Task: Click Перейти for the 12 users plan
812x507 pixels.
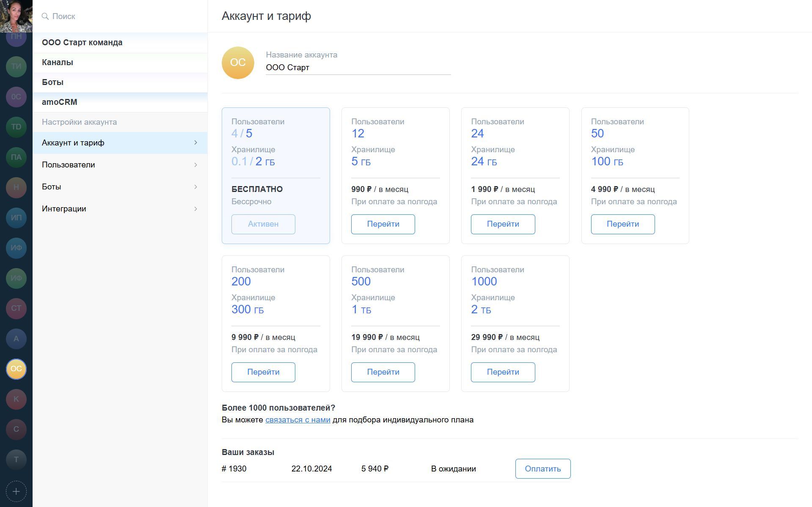Action: 383,224
